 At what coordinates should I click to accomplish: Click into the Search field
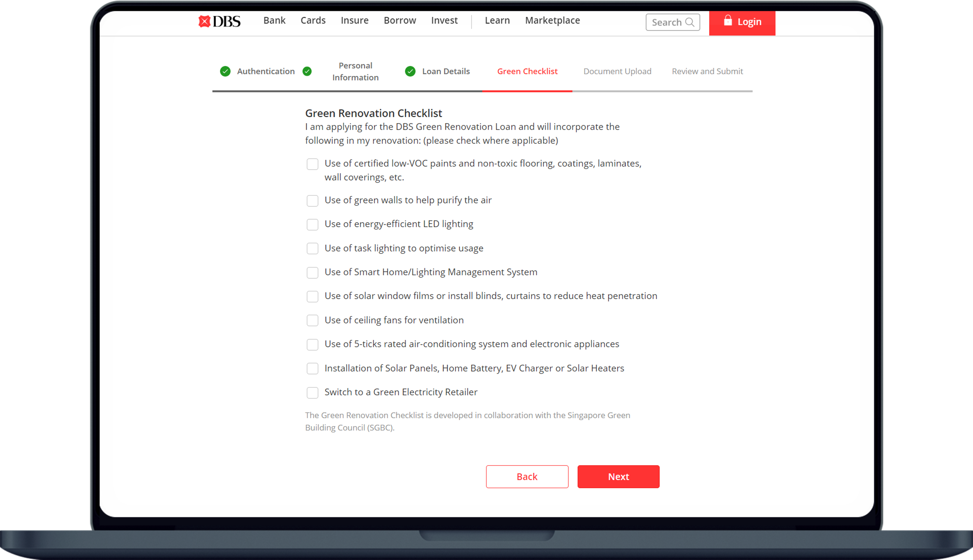pyautogui.click(x=667, y=22)
